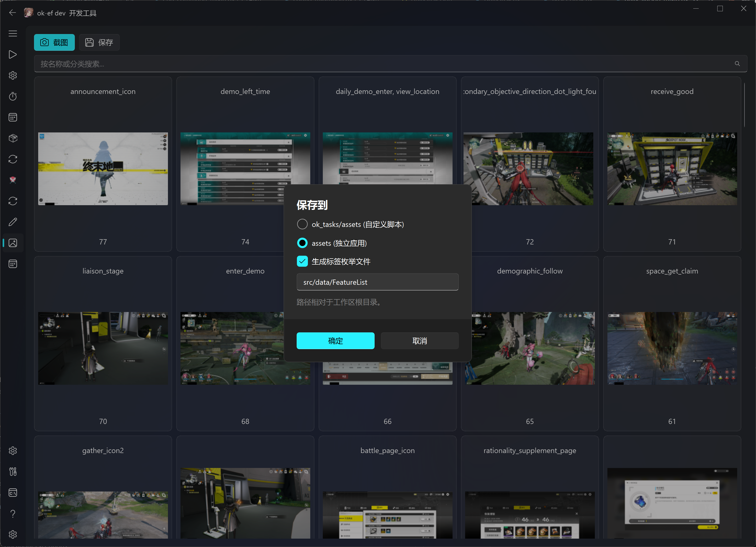
Task: Click the calendar icon just below the image gallery icon
Action: (13, 264)
